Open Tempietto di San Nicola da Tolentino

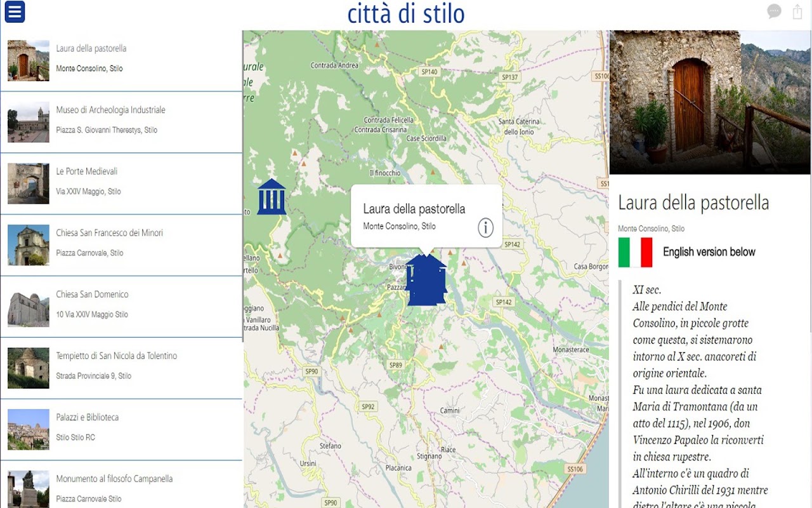click(121, 368)
